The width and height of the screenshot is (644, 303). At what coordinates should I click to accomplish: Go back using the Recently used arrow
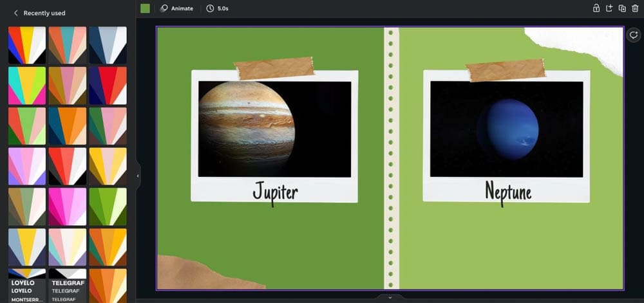tap(15, 13)
